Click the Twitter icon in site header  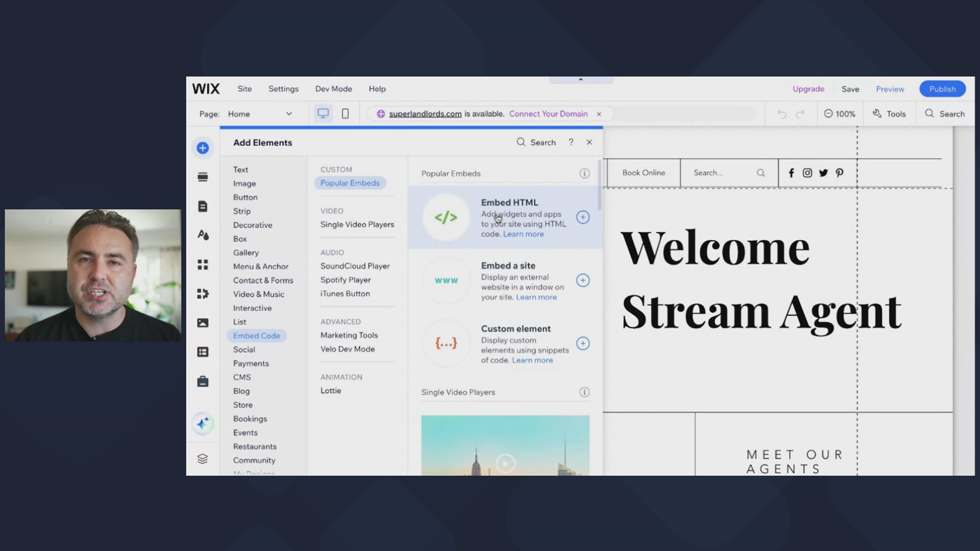coord(823,173)
